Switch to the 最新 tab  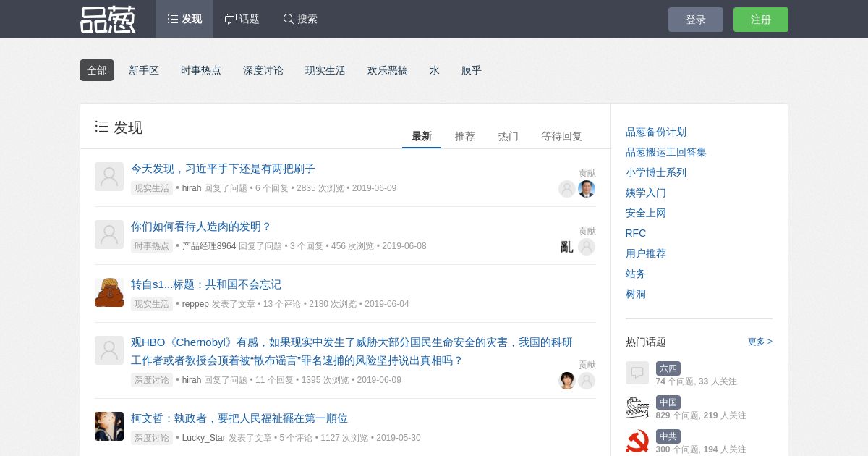(x=422, y=136)
